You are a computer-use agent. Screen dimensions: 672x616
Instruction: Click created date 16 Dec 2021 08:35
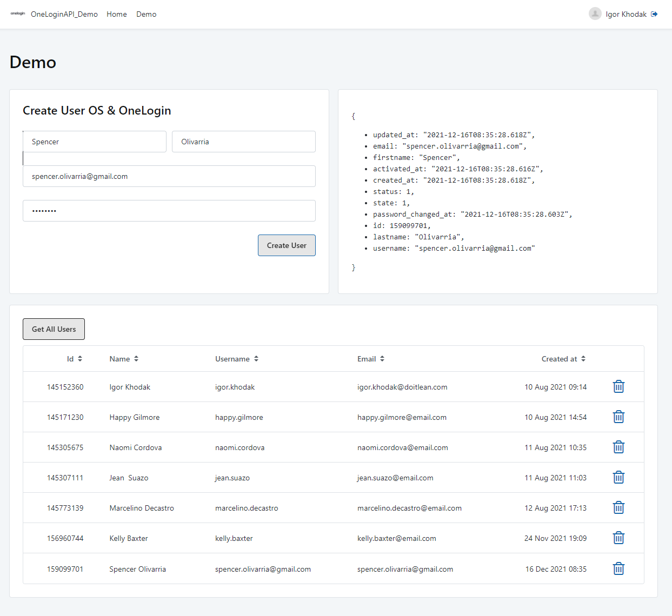556,569
